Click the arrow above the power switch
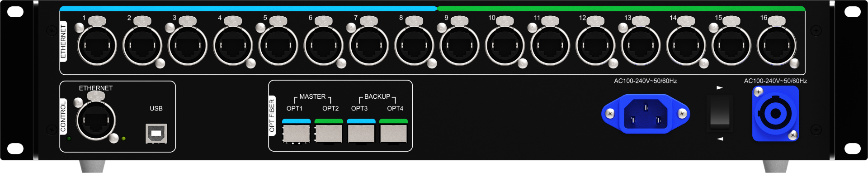The width and height of the screenshot is (868, 173). [x=720, y=87]
